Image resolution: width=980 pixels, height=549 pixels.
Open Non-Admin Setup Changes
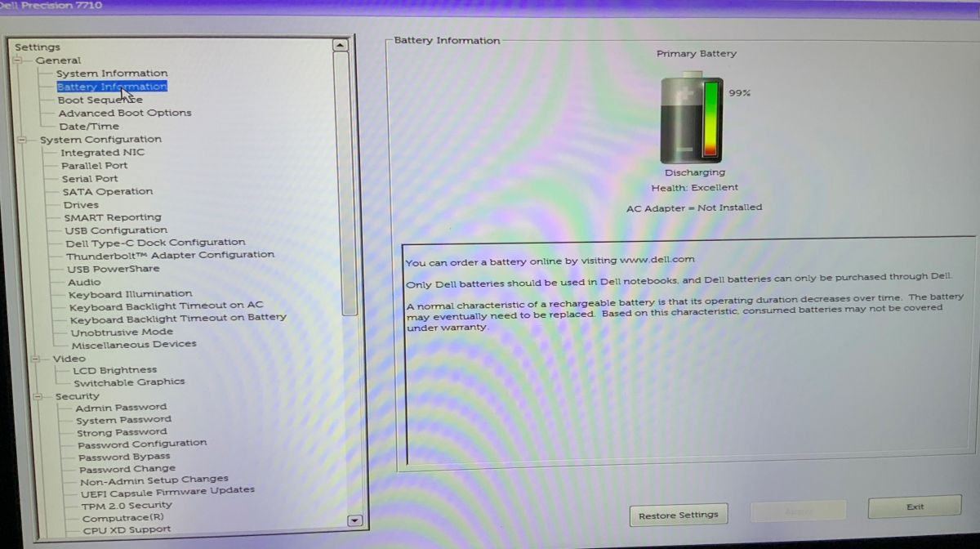154,480
